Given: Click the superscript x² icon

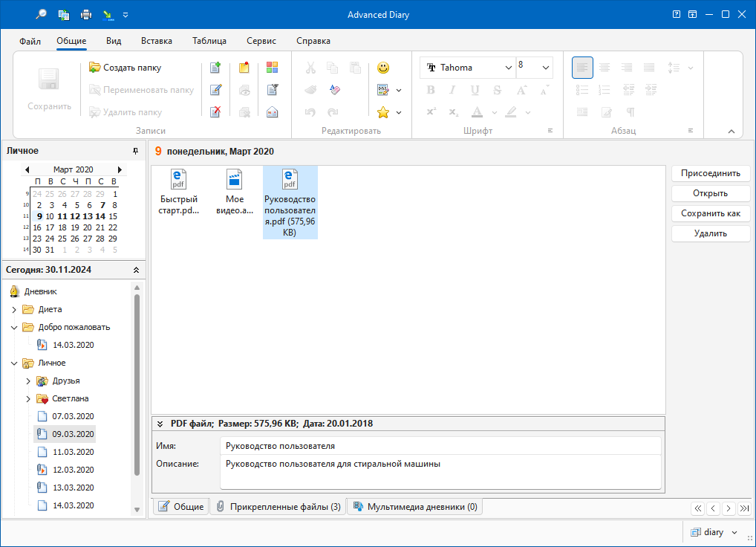Looking at the screenshot, I should point(431,112).
